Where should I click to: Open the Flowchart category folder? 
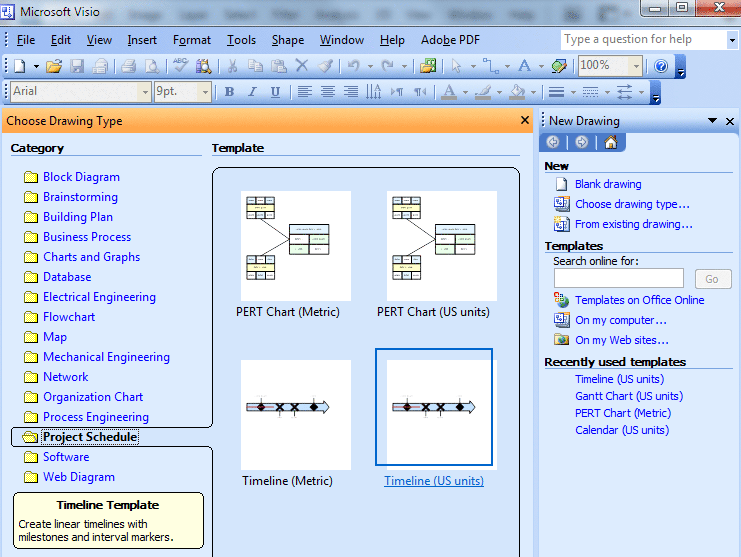[69, 317]
